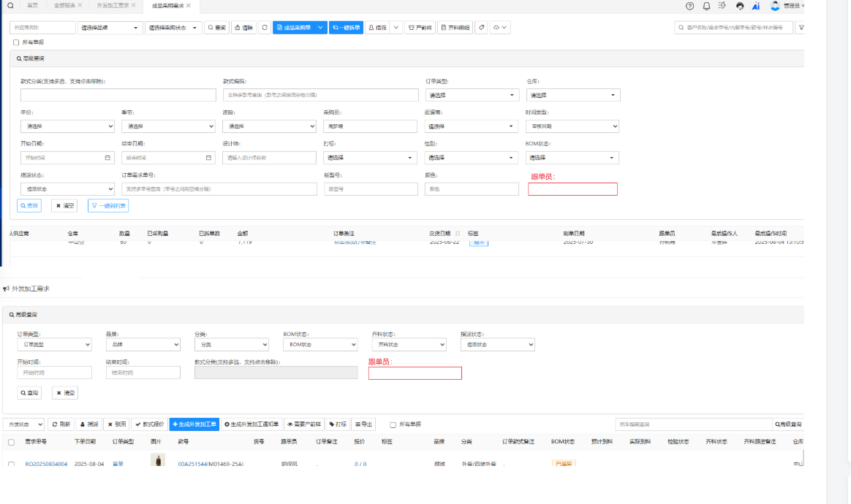Open the 齐料状态 dropdown

tap(409, 345)
